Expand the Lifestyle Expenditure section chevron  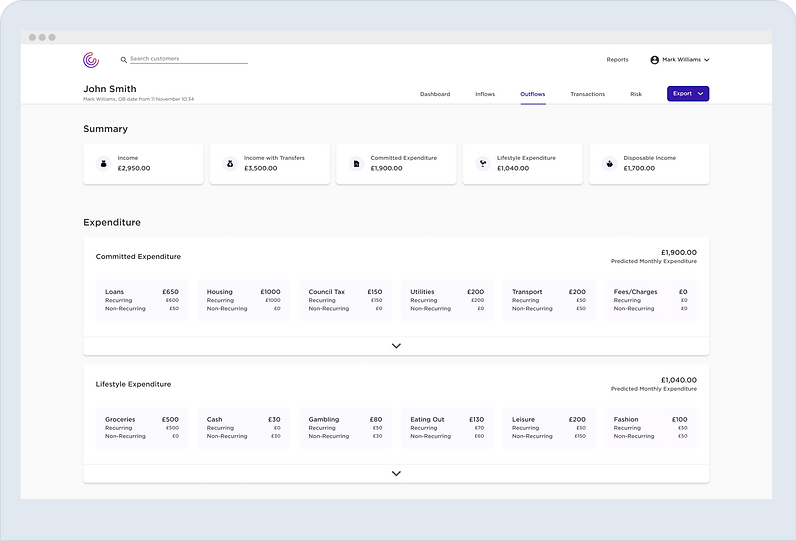[396, 474]
